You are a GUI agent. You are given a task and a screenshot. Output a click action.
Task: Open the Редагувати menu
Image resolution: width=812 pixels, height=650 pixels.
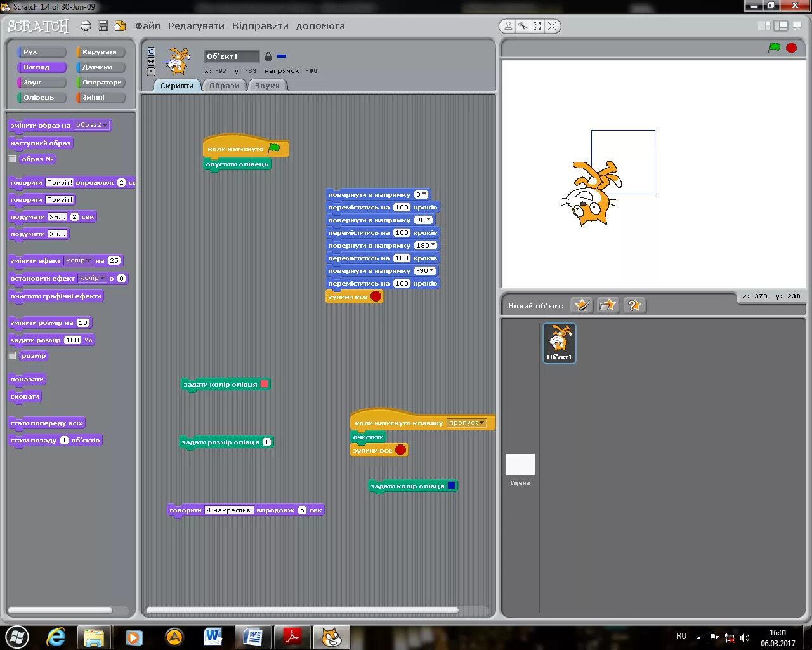pos(196,26)
